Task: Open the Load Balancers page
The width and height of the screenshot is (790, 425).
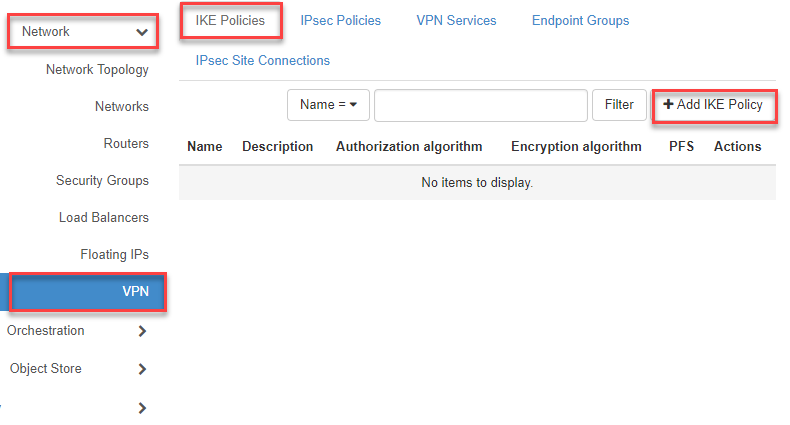Action: 104,218
